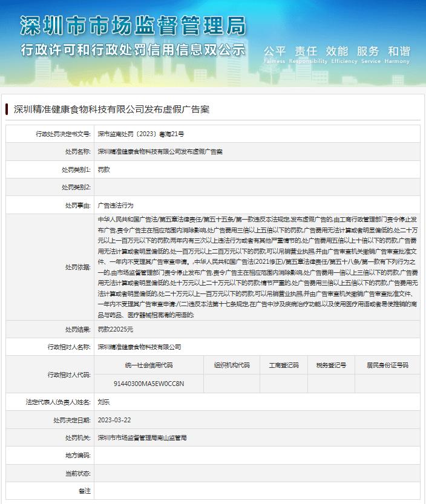Select the page heading 深圳精准健康食物科技有限公司发布虚假广告案

pyautogui.click(x=111, y=110)
